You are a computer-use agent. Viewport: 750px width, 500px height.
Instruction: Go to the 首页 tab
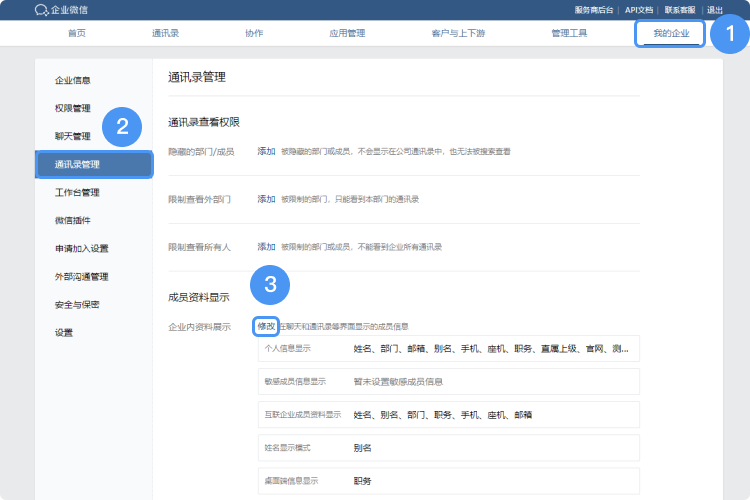pos(77,33)
